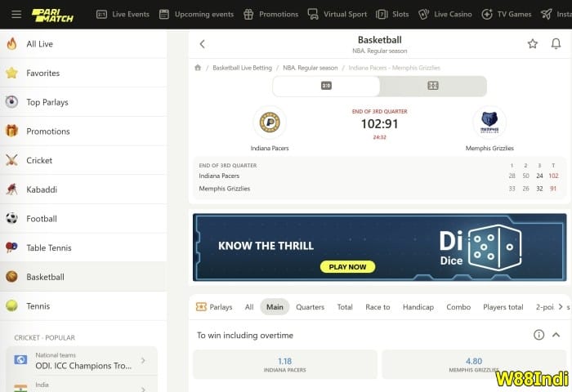Open Live Events in top navigation
The height and width of the screenshot is (392, 572).
[x=123, y=14]
